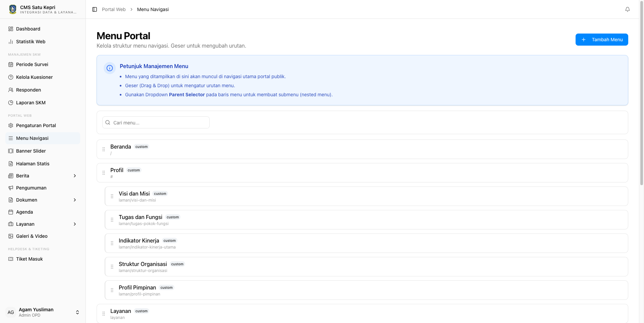Click the Pengumuman megaphone icon
This screenshot has width=644, height=323.
tap(11, 188)
